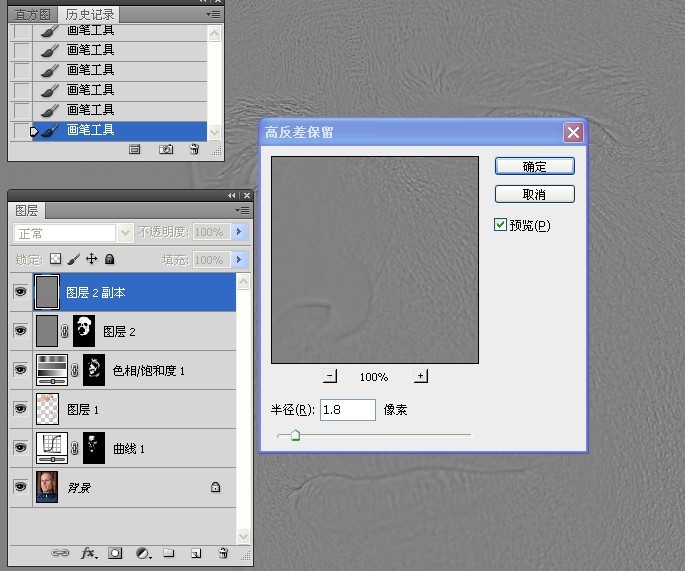This screenshot has height=571, width=685.
Task: Click the lock icon on 背景 layer
Action: pos(215,487)
